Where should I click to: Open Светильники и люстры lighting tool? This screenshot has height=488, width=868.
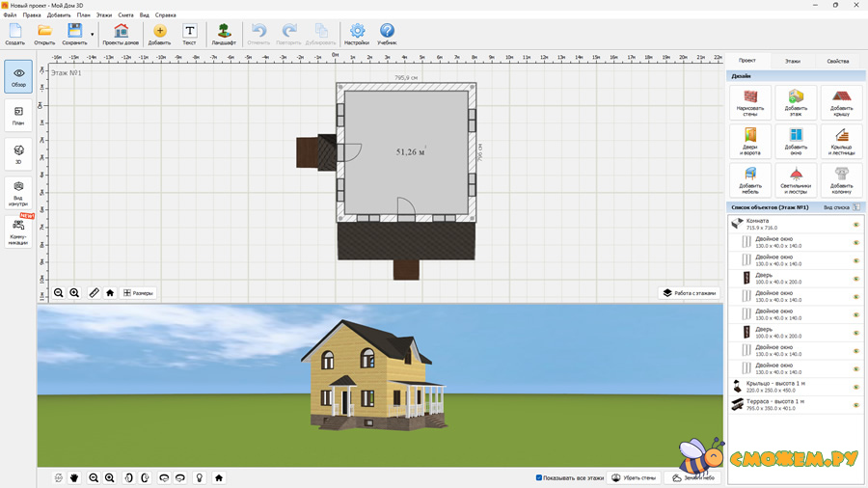tap(796, 180)
